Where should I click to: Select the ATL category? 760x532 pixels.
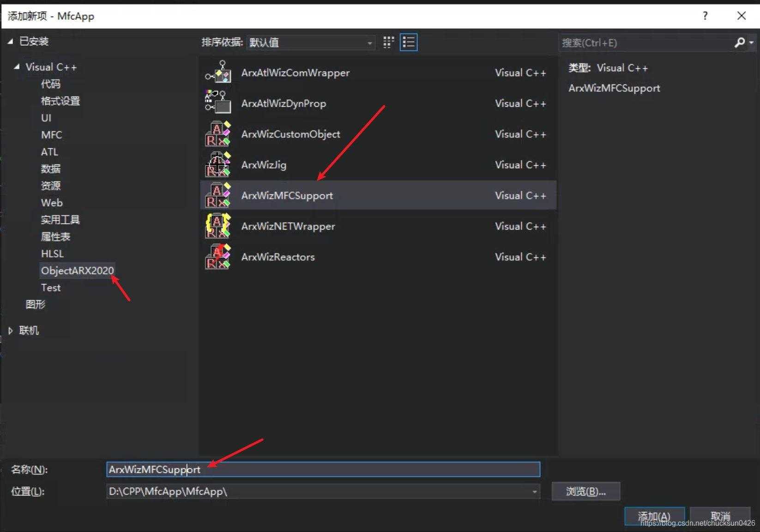(x=49, y=152)
